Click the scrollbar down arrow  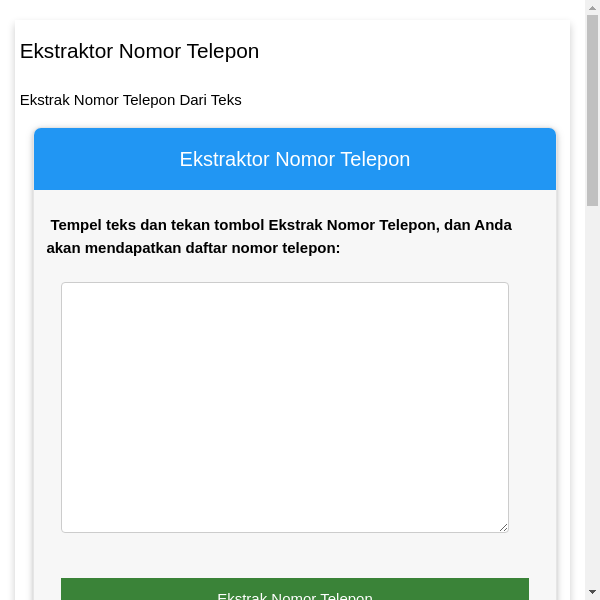point(592,592)
